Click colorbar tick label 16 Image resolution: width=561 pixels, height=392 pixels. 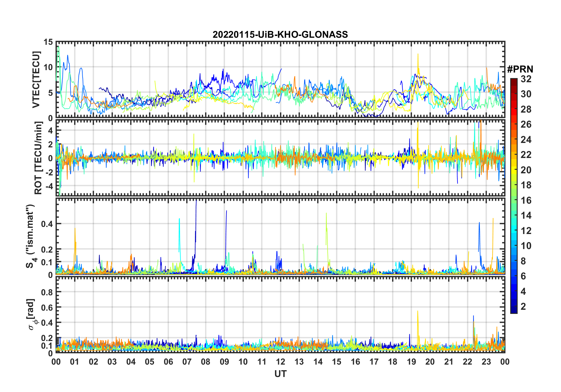coord(526,200)
